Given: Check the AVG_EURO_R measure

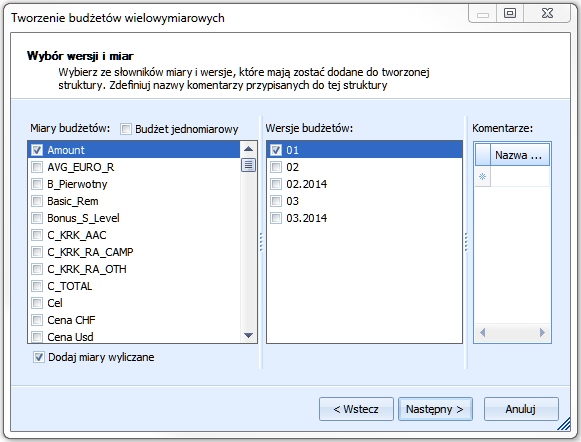Looking at the screenshot, I should coord(37,167).
